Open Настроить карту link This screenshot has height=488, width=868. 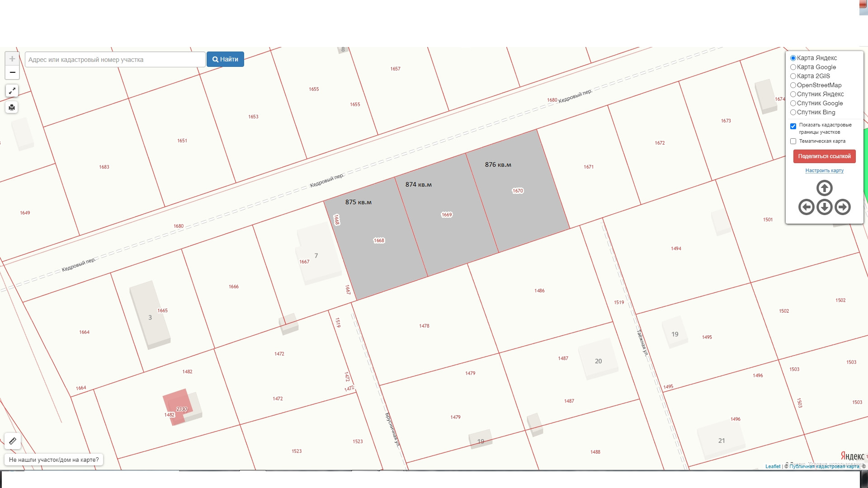[x=824, y=171]
